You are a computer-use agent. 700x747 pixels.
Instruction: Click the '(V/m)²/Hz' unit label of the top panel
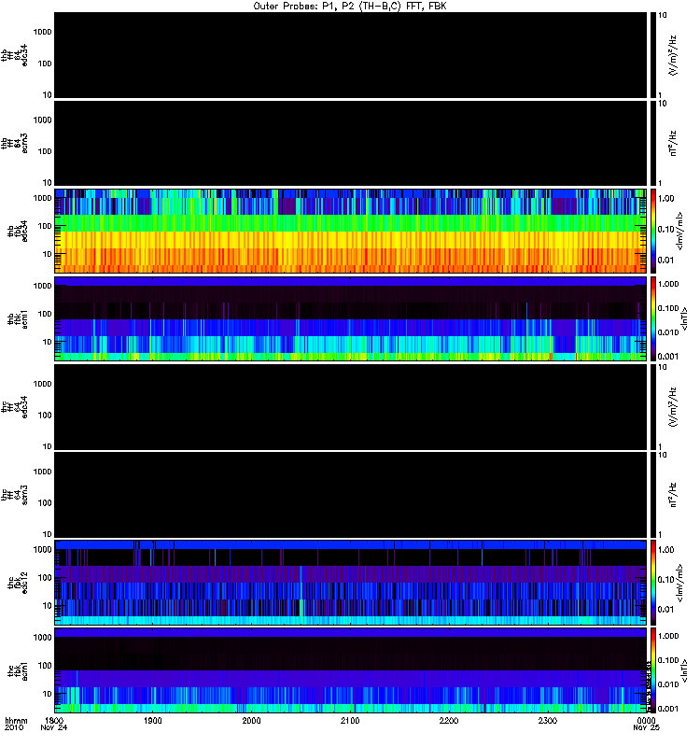pyautogui.click(x=673, y=55)
